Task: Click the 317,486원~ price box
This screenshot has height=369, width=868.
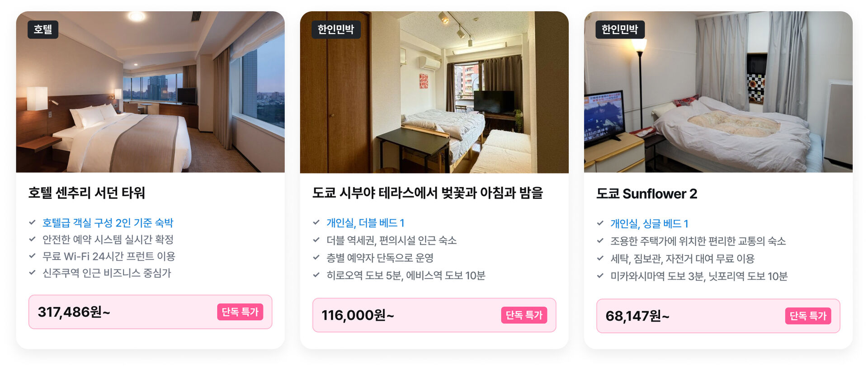Action: coord(150,312)
